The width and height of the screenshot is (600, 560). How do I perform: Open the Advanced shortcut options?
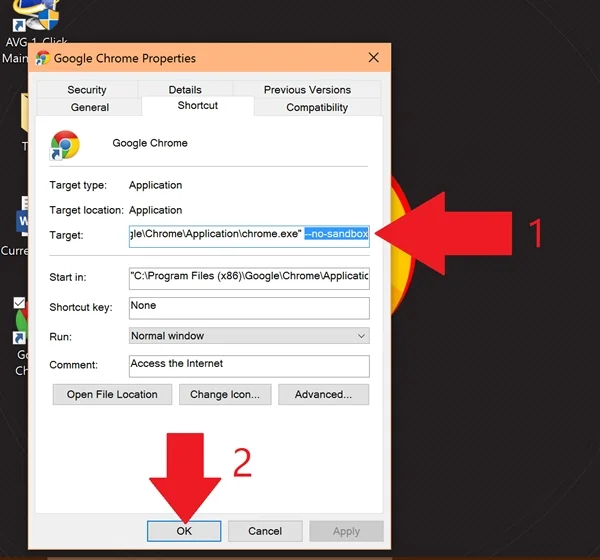pos(323,394)
